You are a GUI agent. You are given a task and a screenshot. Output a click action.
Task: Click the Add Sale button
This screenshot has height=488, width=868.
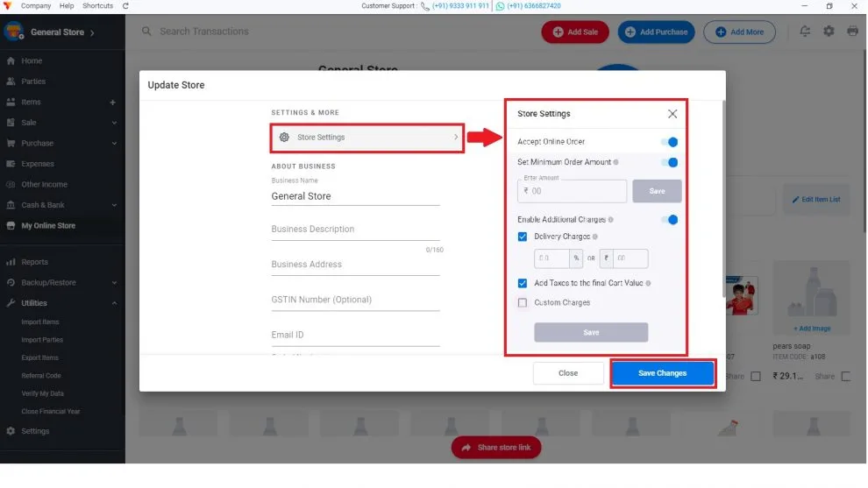pos(575,32)
